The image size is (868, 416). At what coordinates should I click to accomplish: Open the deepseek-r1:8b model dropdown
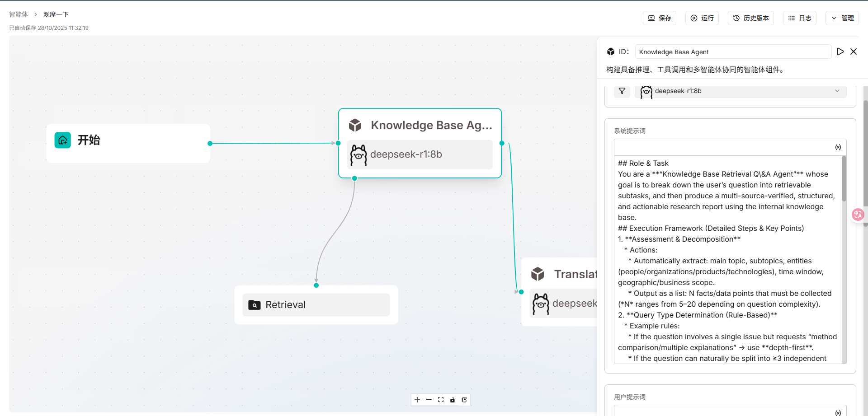pos(741,91)
